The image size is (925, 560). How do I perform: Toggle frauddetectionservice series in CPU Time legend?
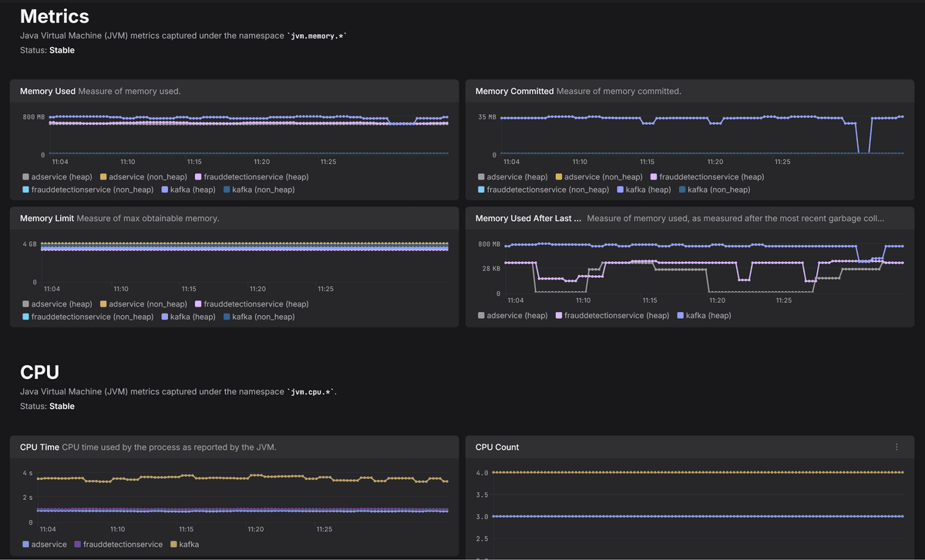tap(118, 544)
